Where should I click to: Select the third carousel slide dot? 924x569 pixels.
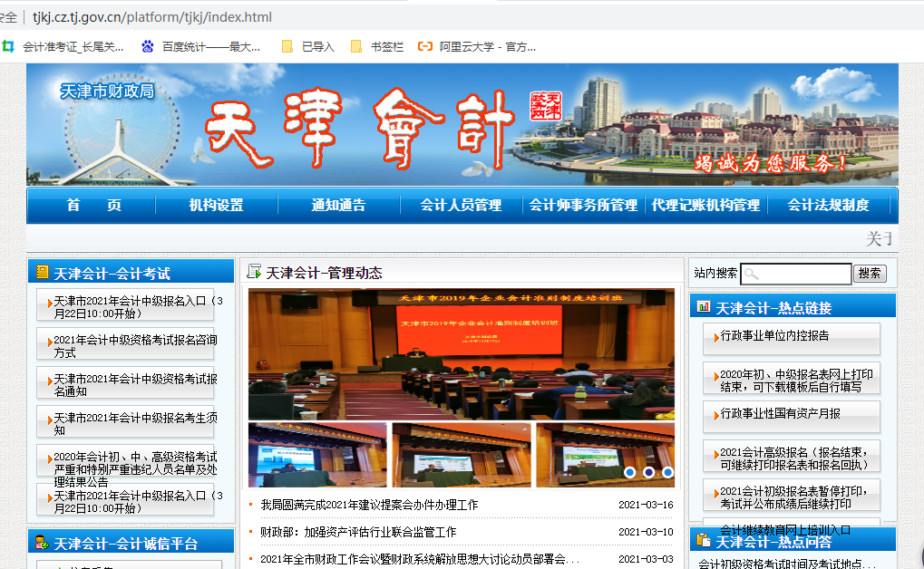click(667, 472)
